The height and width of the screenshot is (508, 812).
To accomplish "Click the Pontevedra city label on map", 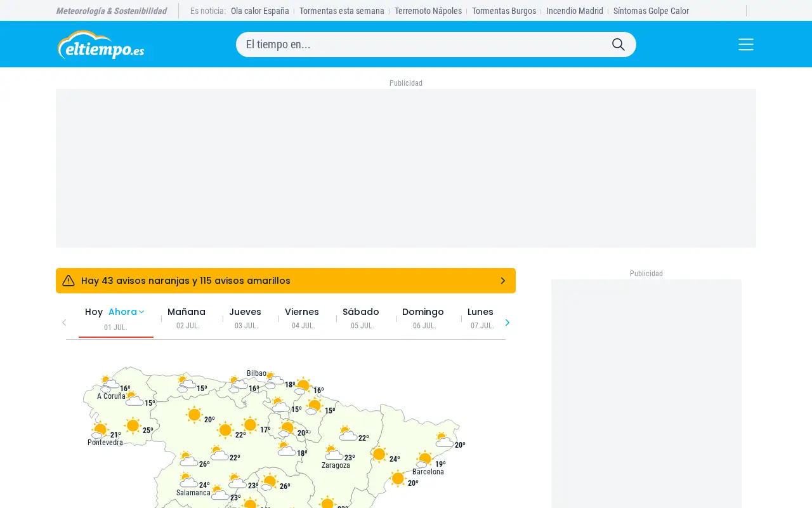I will tap(105, 443).
